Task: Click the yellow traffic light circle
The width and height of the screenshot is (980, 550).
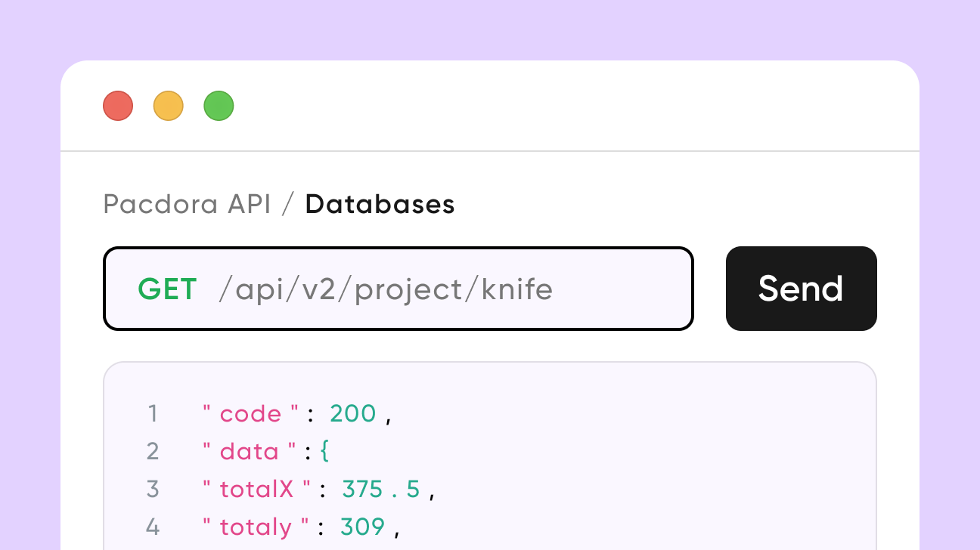Action: click(168, 106)
